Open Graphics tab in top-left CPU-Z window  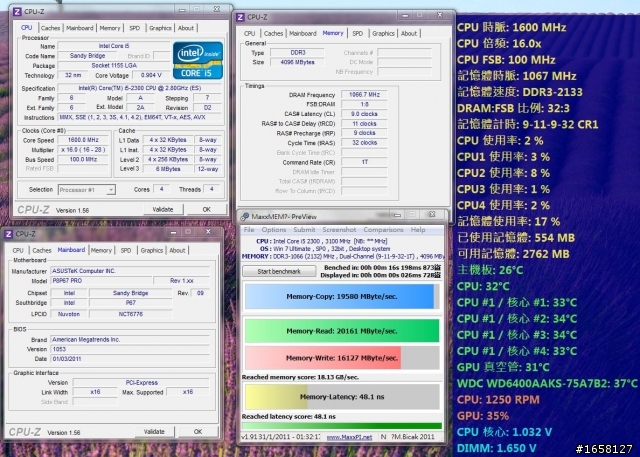(x=160, y=28)
